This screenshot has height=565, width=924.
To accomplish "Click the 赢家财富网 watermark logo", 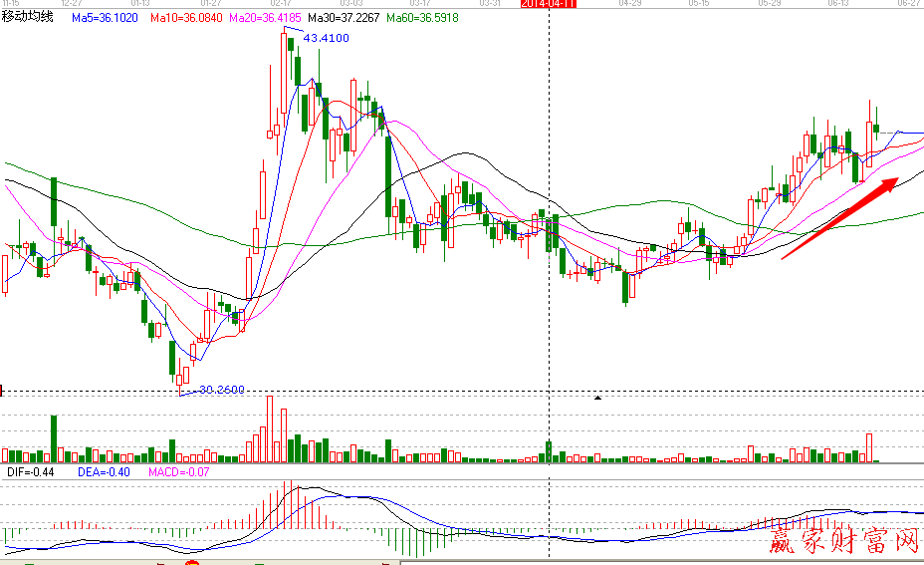I will 843,541.
